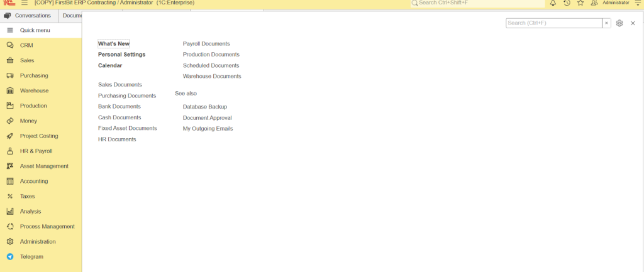This screenshot has height=272, width=644.
Task: Click the Analysis chart icon
Action: (x=10, y=211)
